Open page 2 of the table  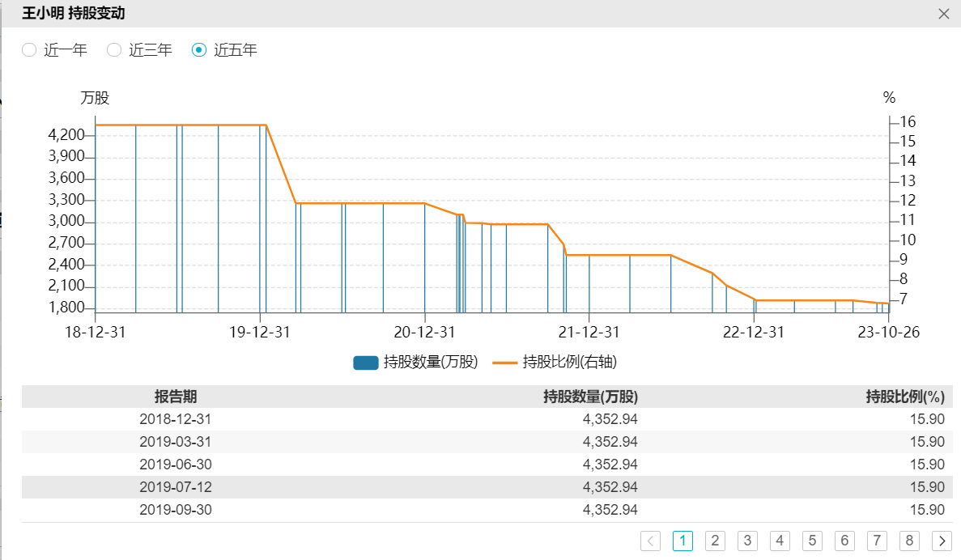(715, 541)
